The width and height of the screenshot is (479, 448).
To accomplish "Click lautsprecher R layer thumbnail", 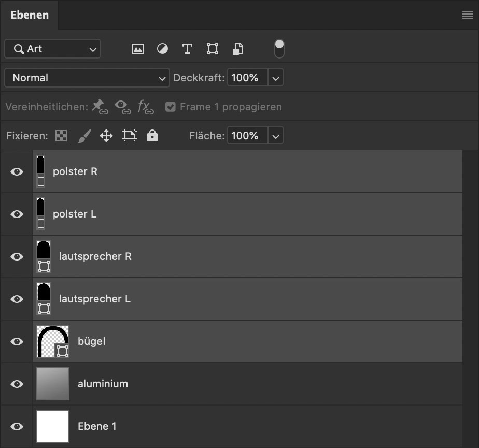I will tap(44, 256).
